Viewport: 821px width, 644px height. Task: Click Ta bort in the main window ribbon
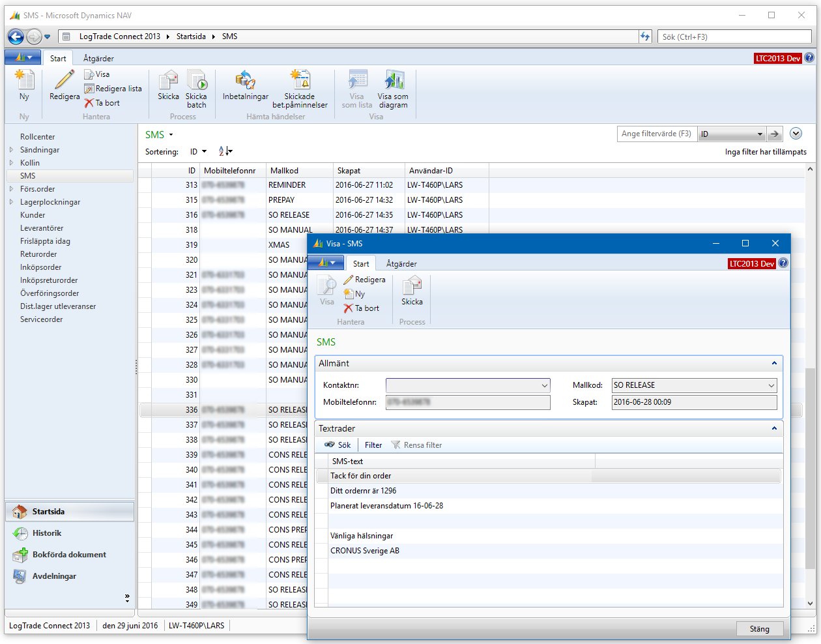point(102,103)
